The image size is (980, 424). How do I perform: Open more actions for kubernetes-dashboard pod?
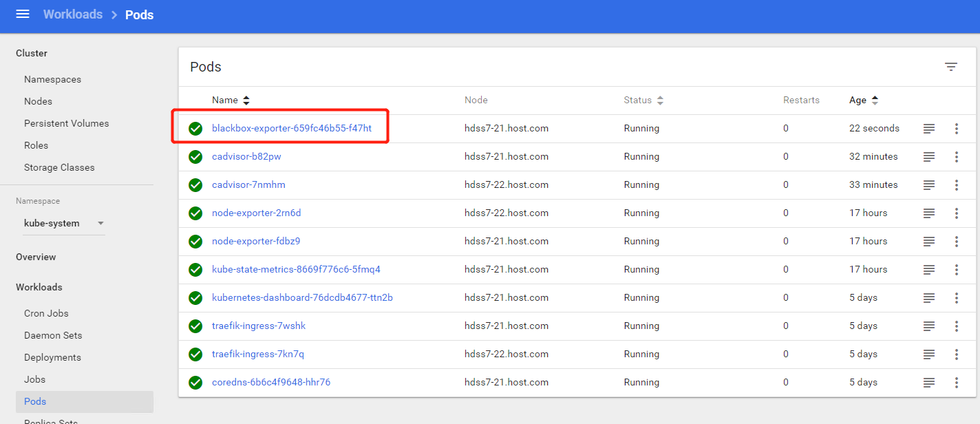pyautogui.click(x=956, y=298)
